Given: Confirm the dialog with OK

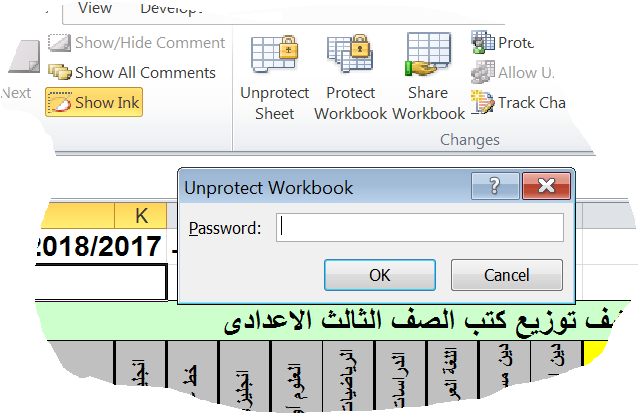Looking at the screenshot, I should (380, 275).
